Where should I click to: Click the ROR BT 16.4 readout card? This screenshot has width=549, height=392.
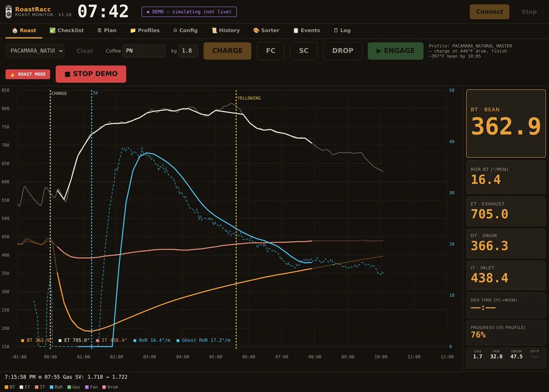pyautogui.click(x=506, y=177)
